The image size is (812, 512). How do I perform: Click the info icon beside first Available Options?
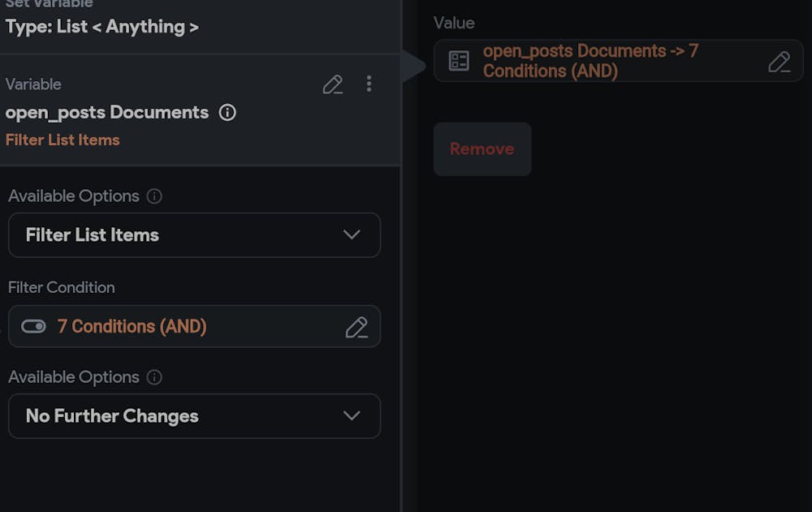(x=156, y=196)
